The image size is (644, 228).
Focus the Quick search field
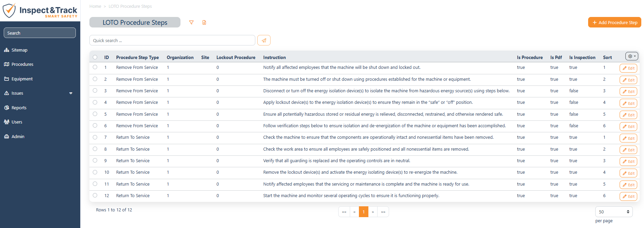click(172, 40)
